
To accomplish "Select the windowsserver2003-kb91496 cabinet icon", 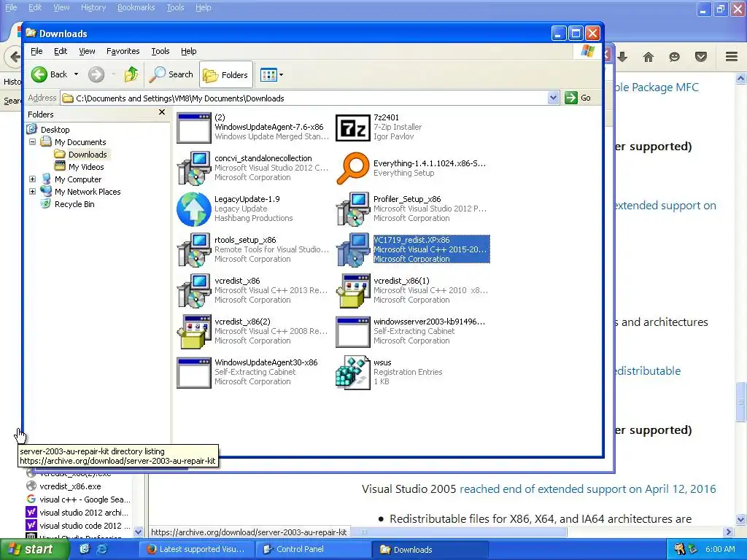I will tap(352, 332).
